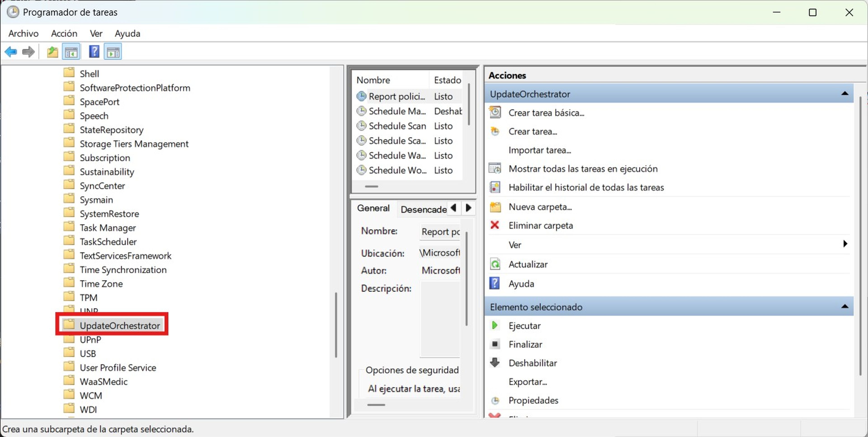Sort by the Estado column header
The height and width of the screenshot is (437, 868).
tap(447, 80)
